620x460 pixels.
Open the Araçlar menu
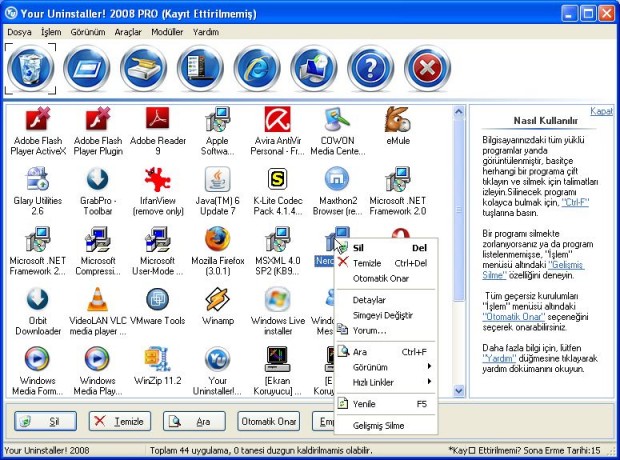tap(128, 32)
